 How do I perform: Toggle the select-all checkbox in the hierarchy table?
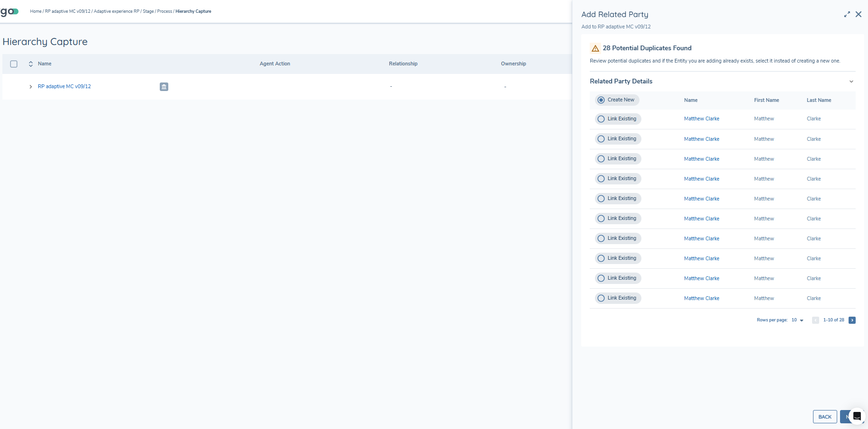click(14, 64)
